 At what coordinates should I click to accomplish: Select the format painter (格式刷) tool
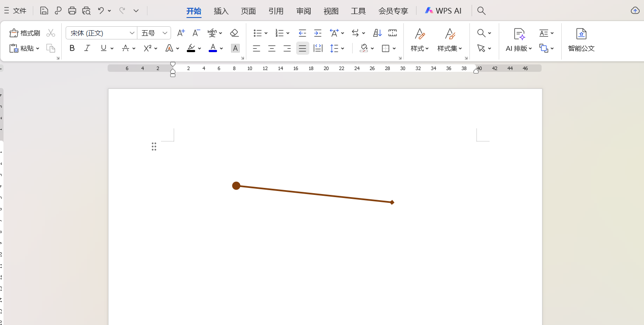pyautogui.click(x=24, y=33)
